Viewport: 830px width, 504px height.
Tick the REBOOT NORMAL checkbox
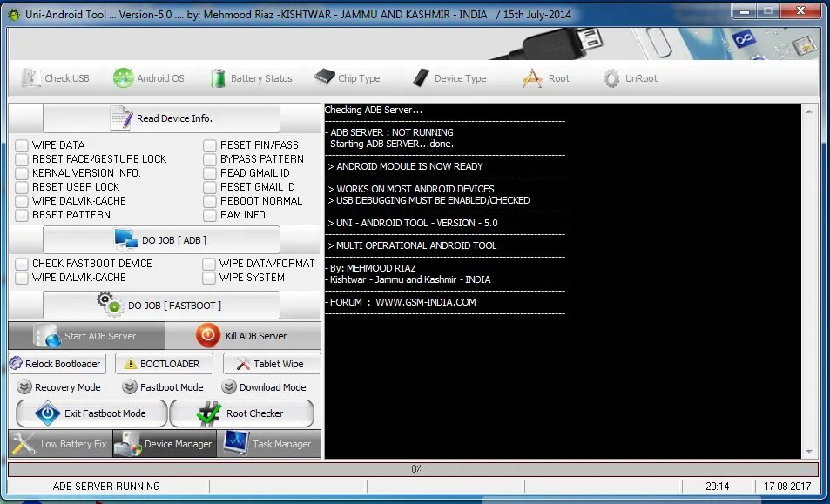click(x=210, y=201)
